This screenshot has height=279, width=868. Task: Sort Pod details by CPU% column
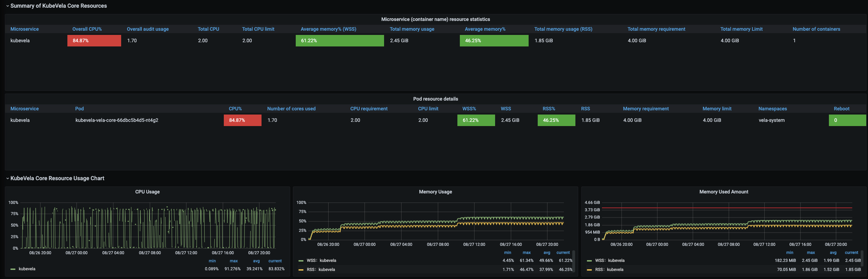[x=235, y=109]
